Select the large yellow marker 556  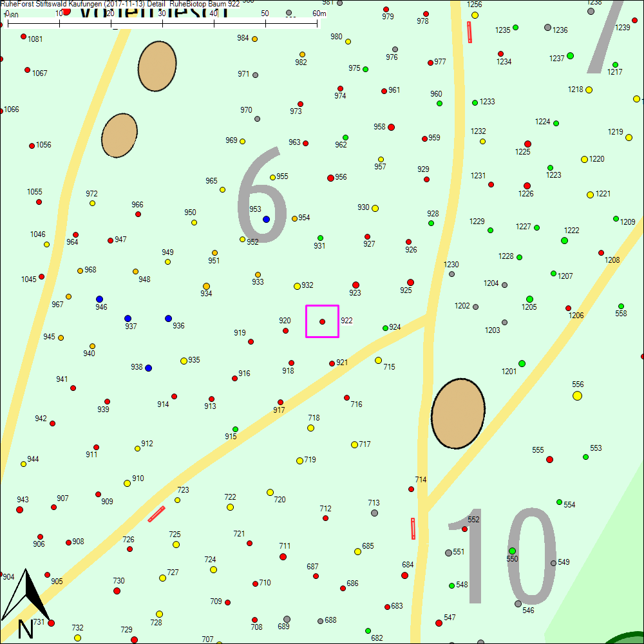coord(577,395)
